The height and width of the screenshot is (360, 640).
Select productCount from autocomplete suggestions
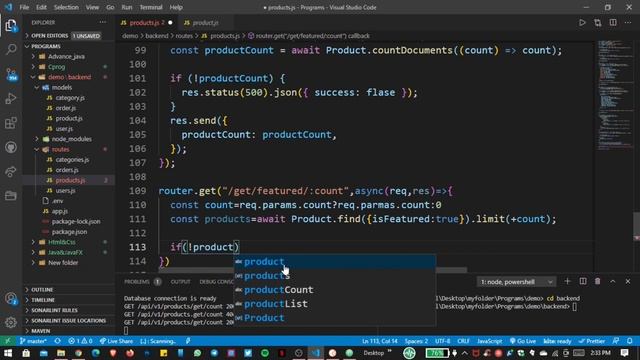[x=335, y=290]
